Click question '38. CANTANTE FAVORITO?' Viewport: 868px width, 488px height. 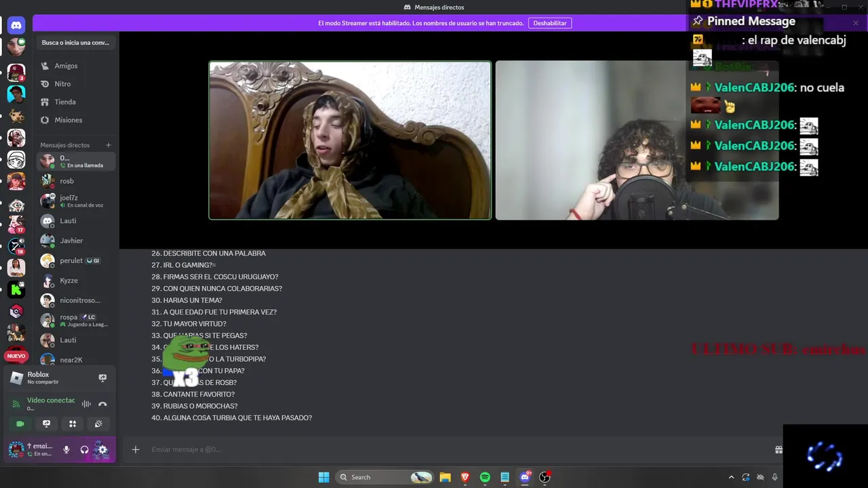point(193,394)
